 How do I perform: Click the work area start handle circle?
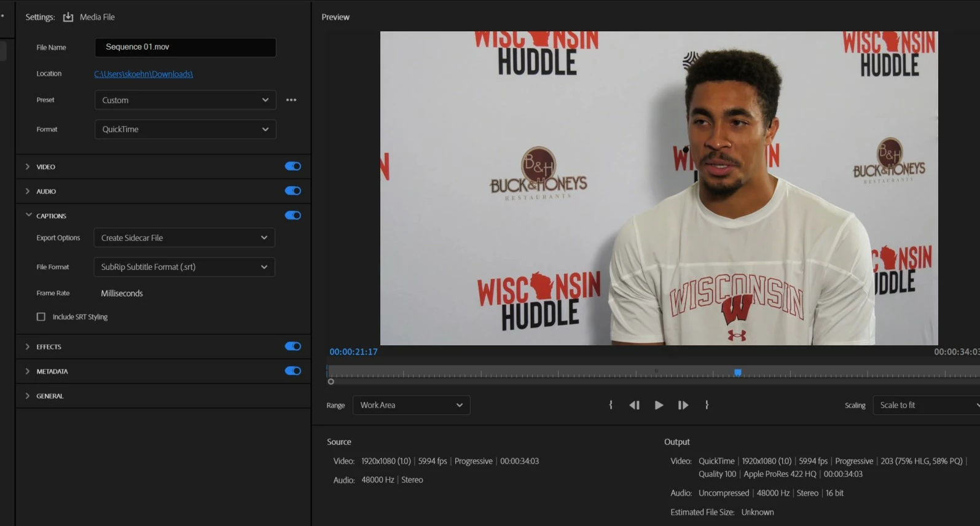click(331, 382)
